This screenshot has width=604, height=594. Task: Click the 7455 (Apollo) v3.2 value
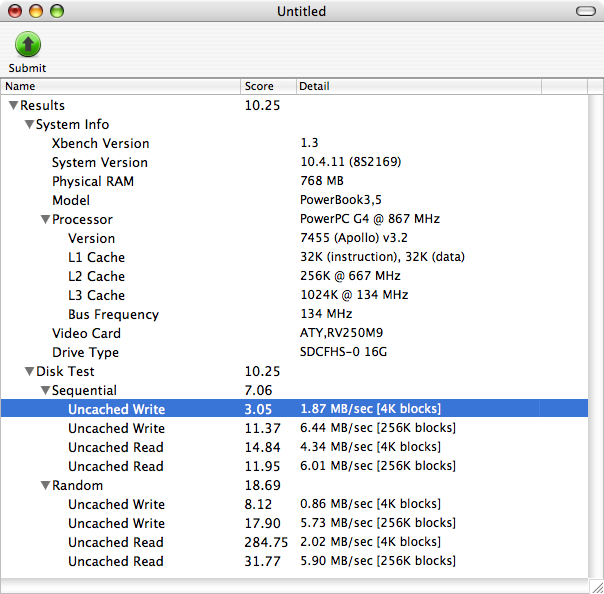click(x=354, y=238)
